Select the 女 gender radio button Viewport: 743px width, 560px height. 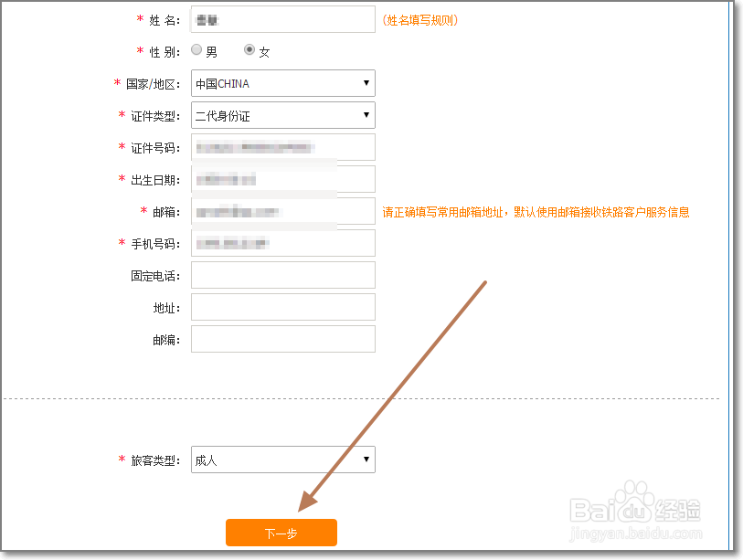coord(248,50)
